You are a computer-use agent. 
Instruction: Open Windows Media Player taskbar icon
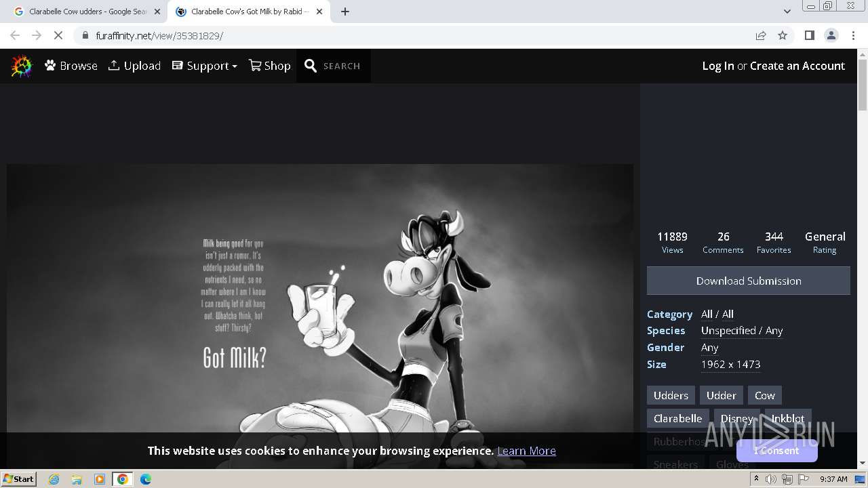pyautogui.click(x=100, y=479)
